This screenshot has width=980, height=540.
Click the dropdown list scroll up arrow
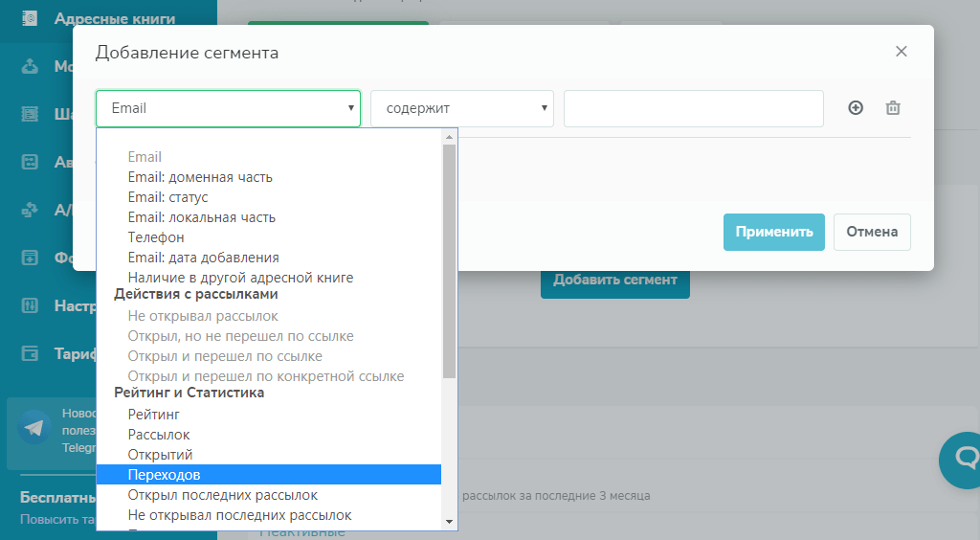449,137
